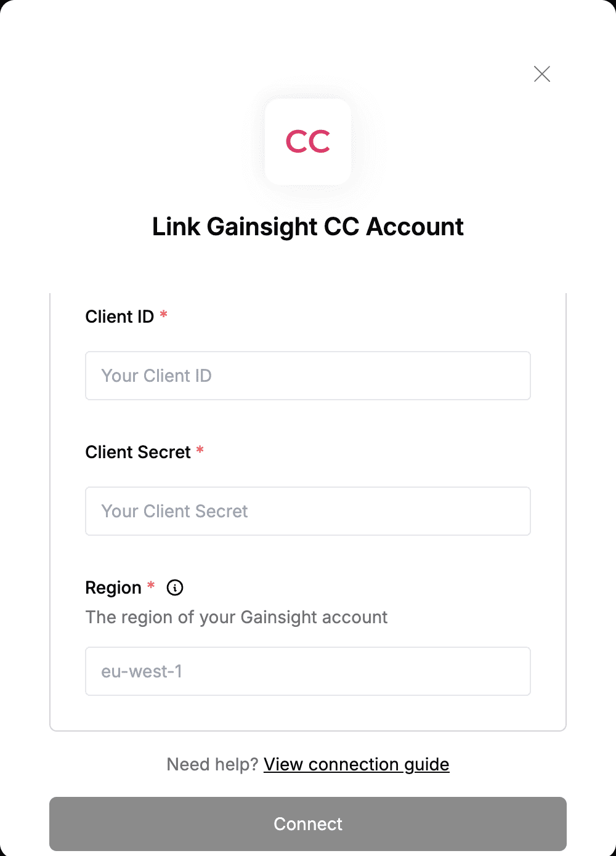
Task: Click the Link Gainsight CC Account heading
Action: [x=308, y=227]
